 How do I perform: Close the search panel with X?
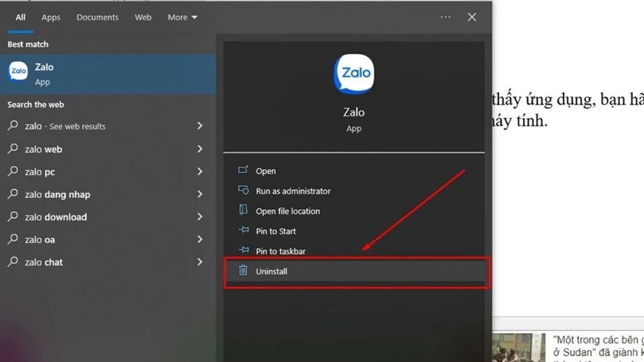472,17
